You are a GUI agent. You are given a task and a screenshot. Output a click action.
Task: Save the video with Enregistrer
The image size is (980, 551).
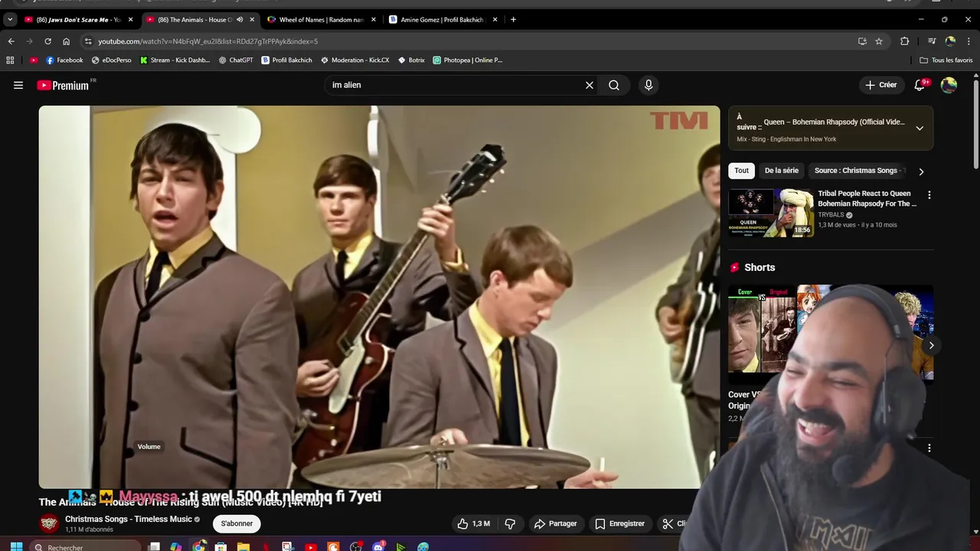coord(620,523)
